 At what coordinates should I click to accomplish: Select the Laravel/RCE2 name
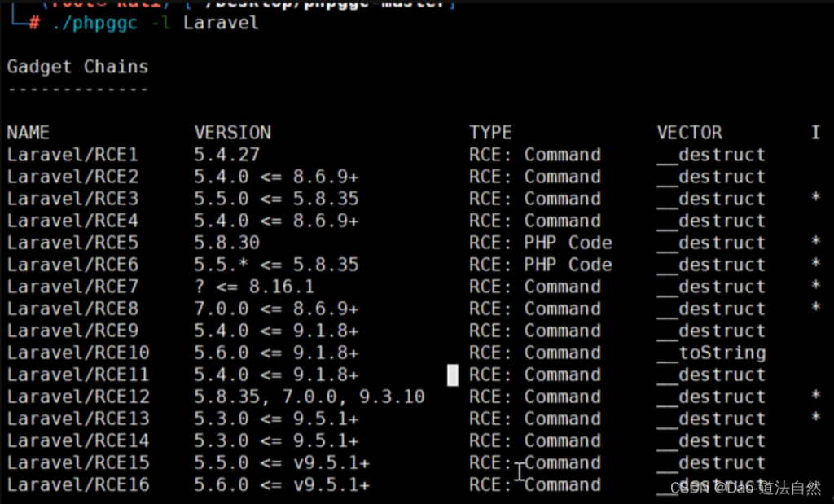pos(72,177)
